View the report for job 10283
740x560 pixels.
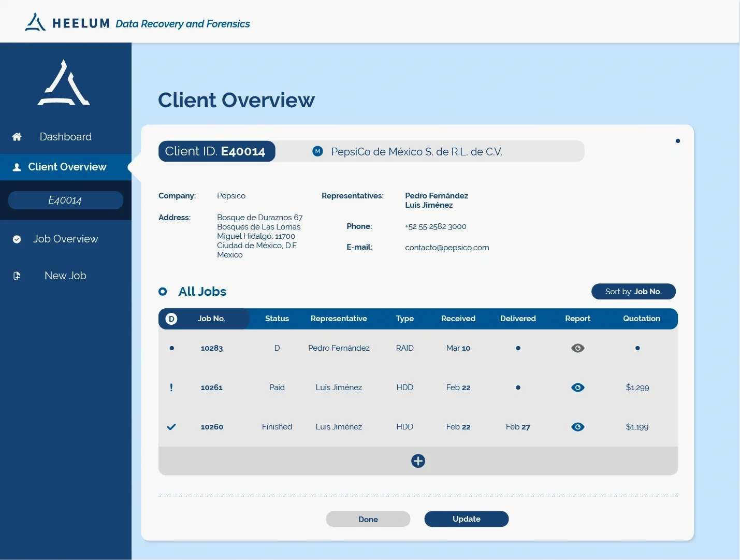[x=577, y=348]
